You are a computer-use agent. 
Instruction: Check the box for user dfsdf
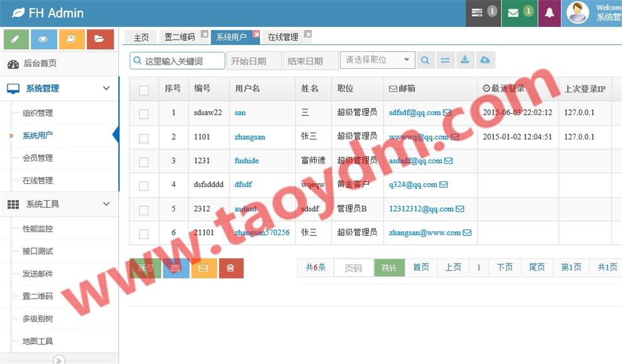pyautogui.click(x=144, y=186)
